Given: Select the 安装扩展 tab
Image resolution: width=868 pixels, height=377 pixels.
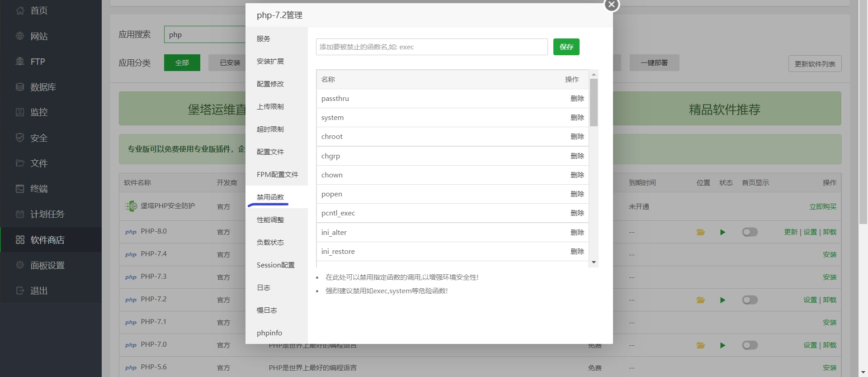Looking at the screenshot, I should click(277, 61).
